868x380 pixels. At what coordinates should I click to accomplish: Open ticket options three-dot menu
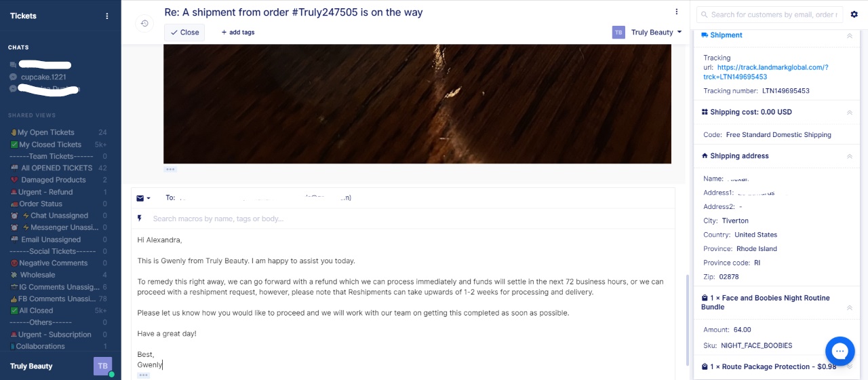[x=676, y=12]
